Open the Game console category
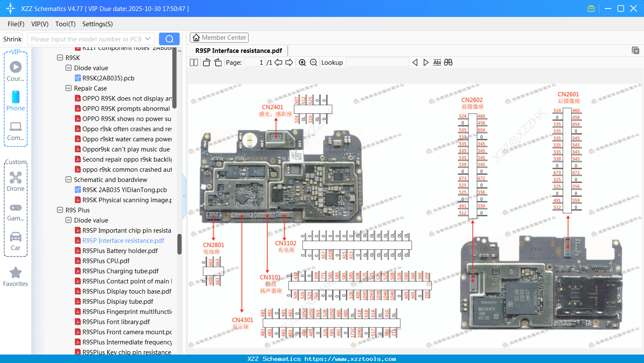The width and height of the screenshot is (644, 363). (16, 212)
